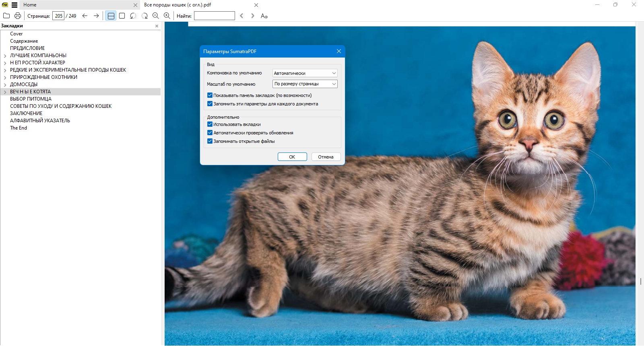Open Масштаб по умолчанию dropdown
Viewport: 644px width, 346px height.
(x=305, y=84)
